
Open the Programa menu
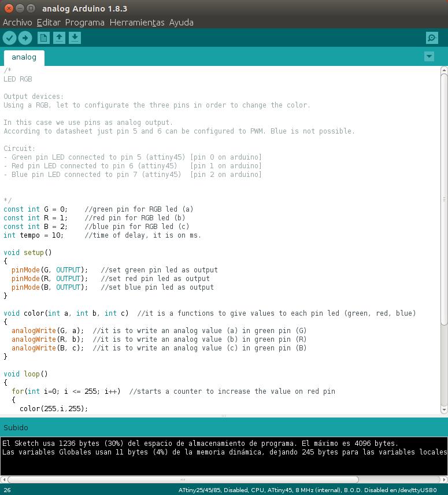(x=84, y=23)
